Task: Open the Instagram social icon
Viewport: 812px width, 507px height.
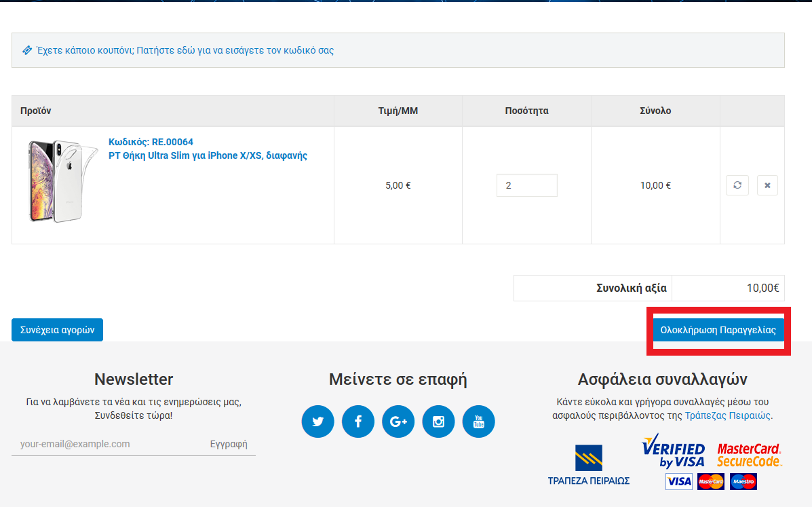Action: [x=439, y=421]
